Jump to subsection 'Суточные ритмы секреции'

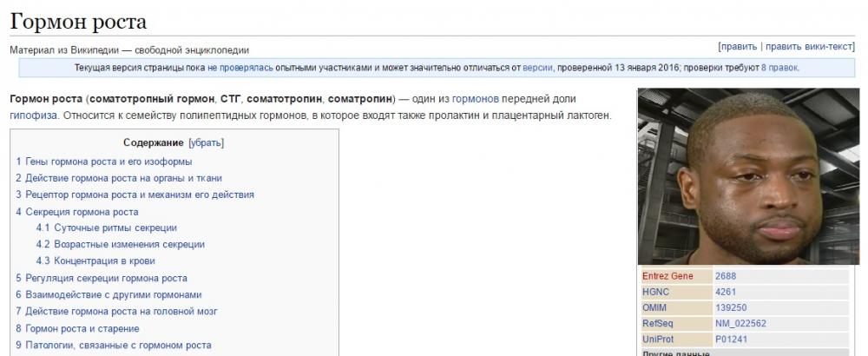pos(108,227)
